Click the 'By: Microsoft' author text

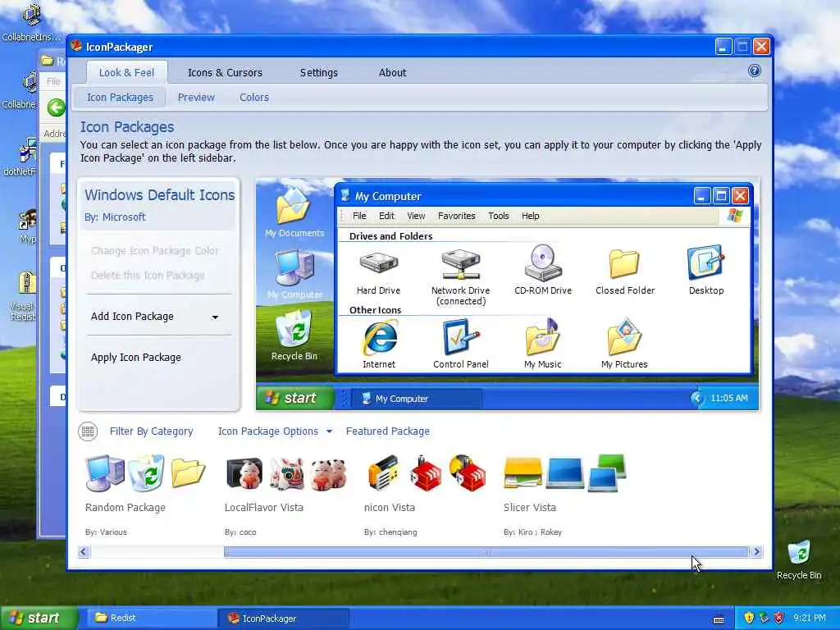(115, 217)
